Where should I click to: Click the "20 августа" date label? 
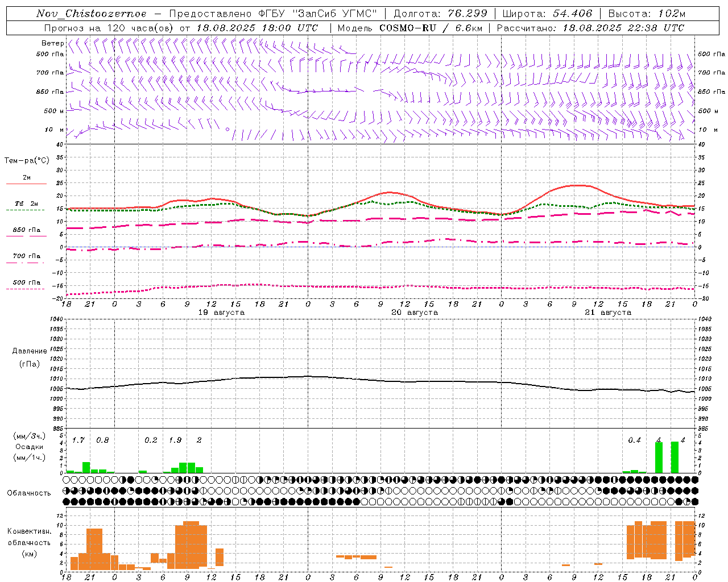click(x=415, y=313)
